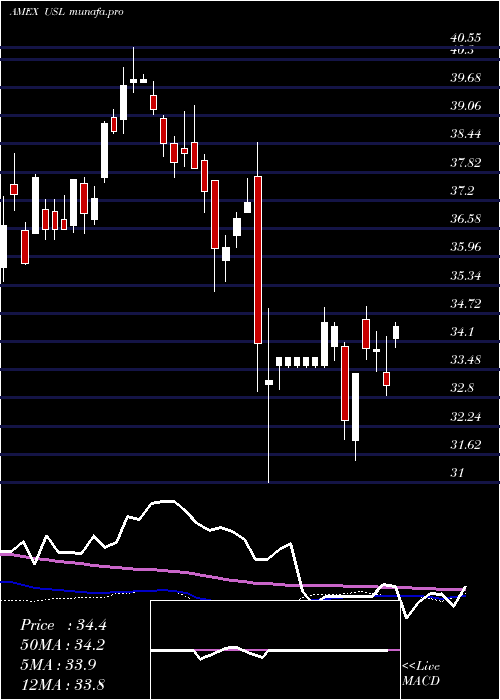Click the last white candlestick on the right
500x700 pixels.
pos(396,333)
